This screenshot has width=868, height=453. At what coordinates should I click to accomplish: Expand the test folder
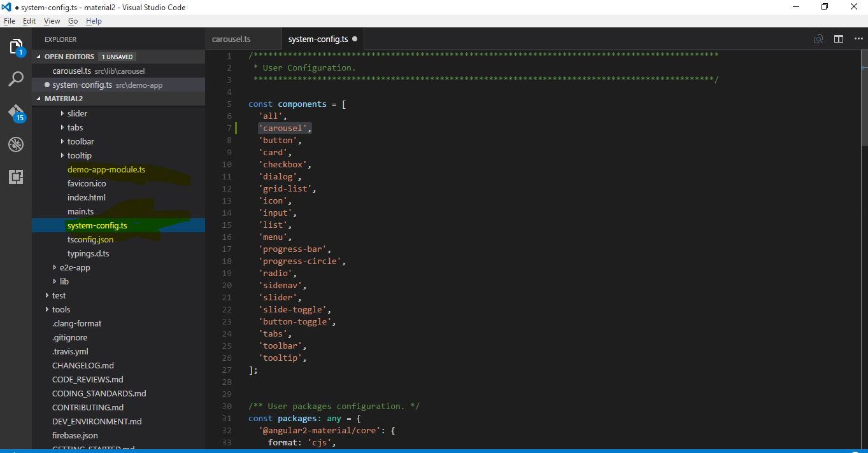coord(59,295)
